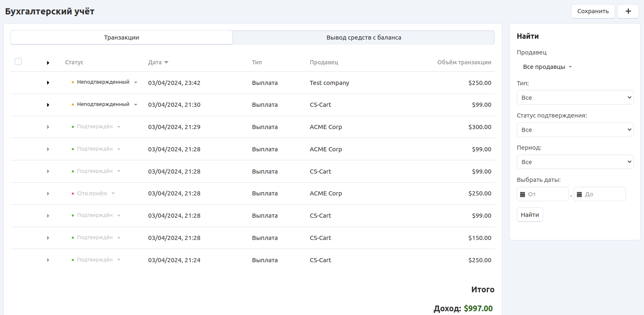Click the calendar icon in the До field
The width and height of the screenshot is (644, 315).
(579, 194)
